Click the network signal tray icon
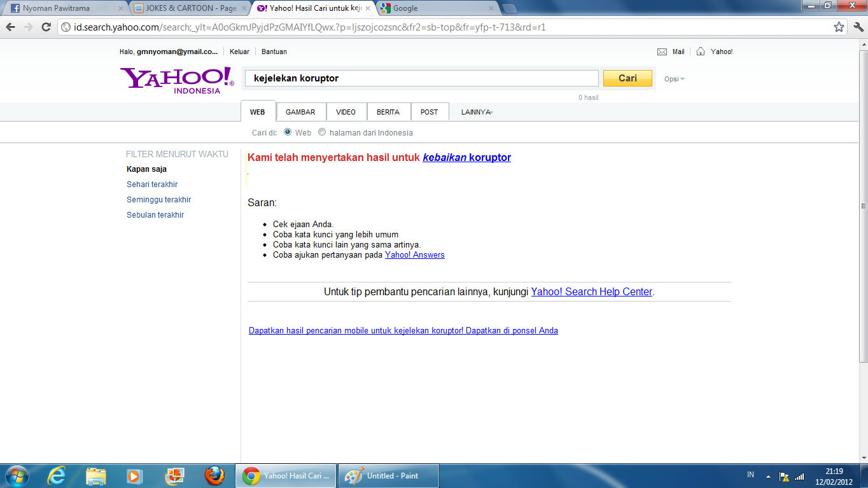This screenshot has width=868, height=488. [799, 476]
